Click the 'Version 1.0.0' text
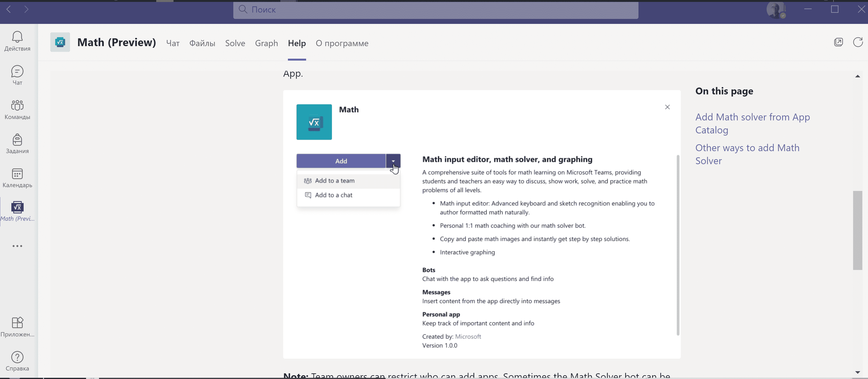 point(440,345)
